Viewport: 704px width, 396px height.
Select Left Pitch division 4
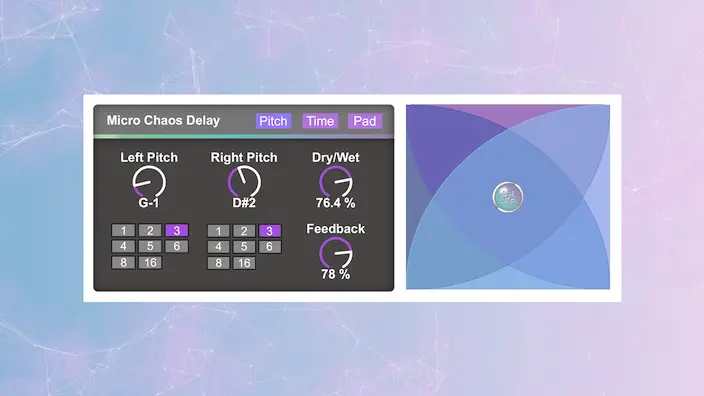click(x=123, y=246)
